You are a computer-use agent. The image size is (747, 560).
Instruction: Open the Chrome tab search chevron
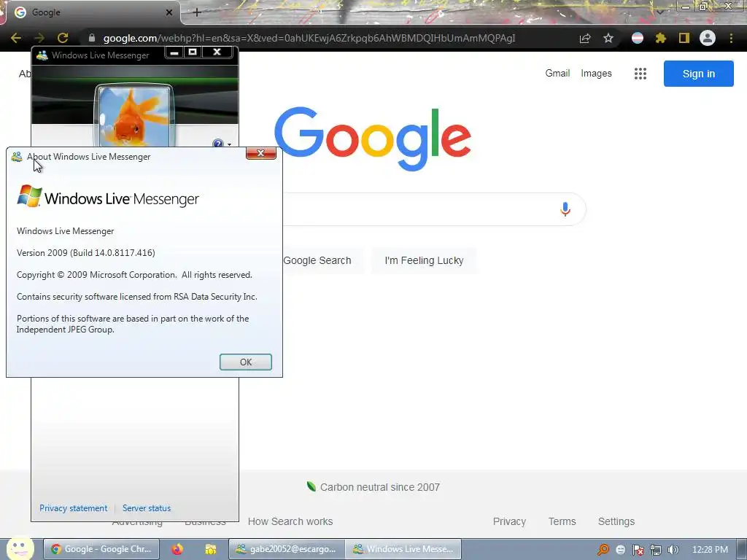pos(660,12)
